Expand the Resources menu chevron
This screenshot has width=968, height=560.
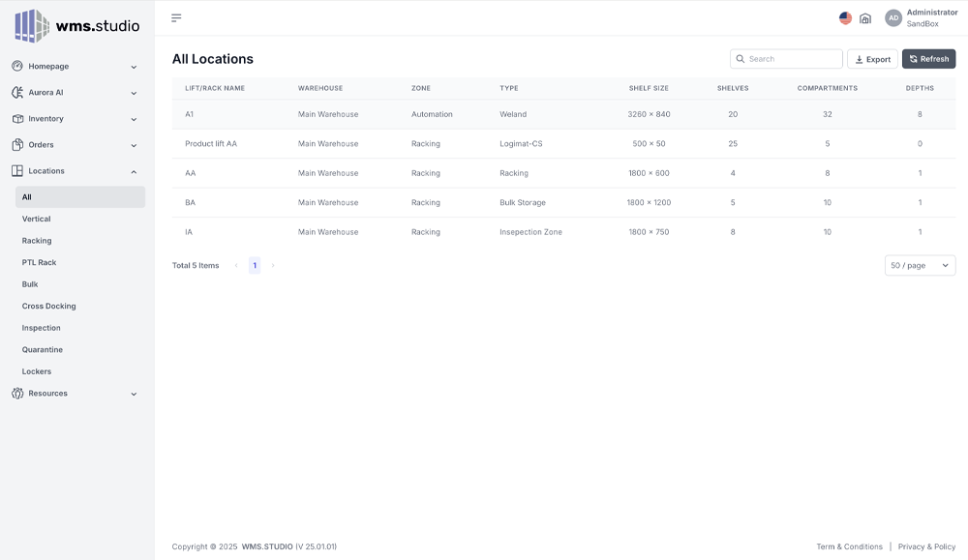[x=134, y=394]
